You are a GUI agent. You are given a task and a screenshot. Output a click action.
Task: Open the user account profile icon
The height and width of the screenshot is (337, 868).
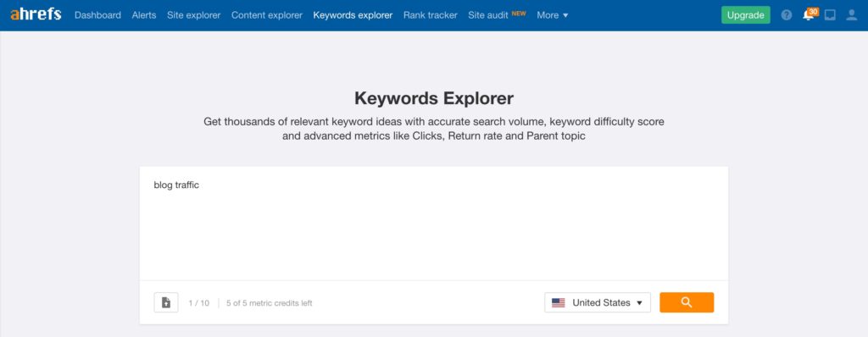point(851,15)
